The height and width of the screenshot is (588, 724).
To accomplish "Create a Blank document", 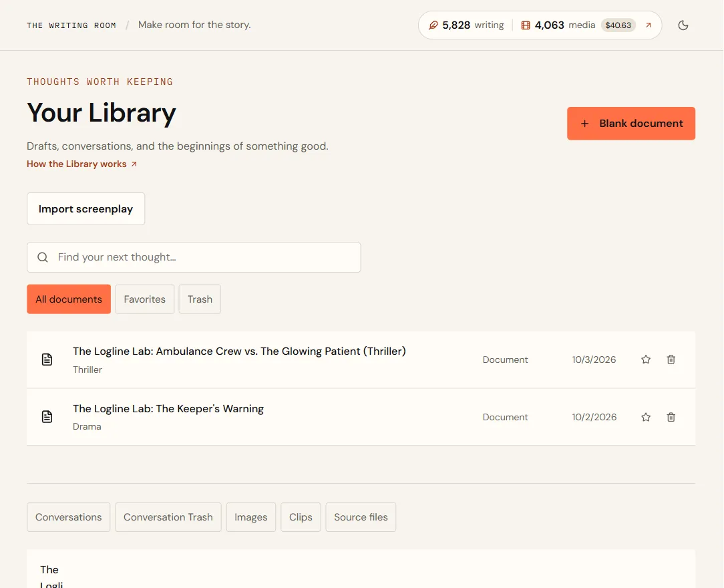I will tap(630, 124).
